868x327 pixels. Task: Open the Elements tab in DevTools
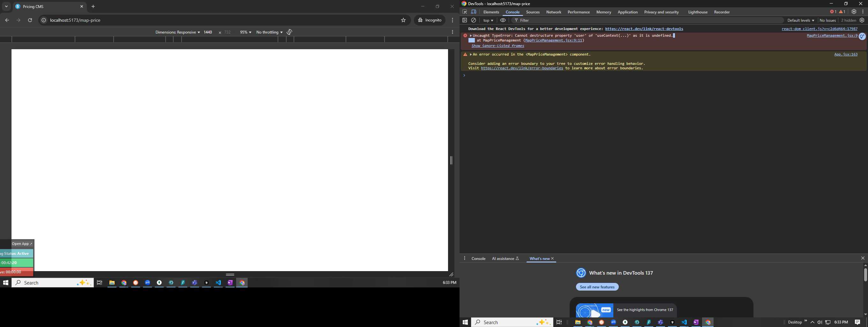(491, 12)
